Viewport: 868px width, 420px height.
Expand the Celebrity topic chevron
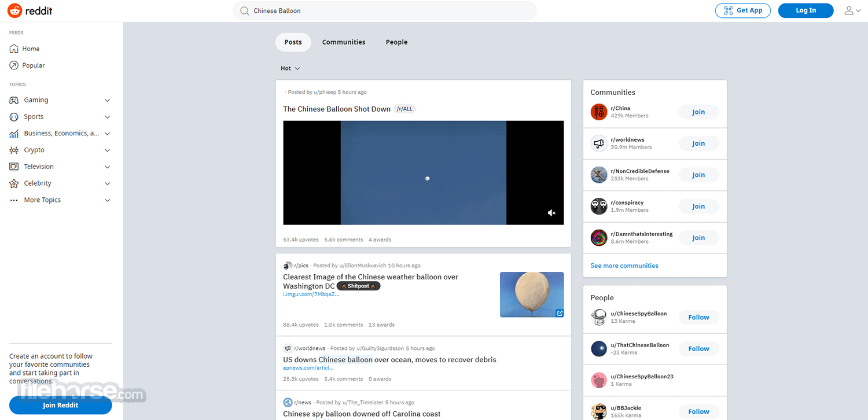click(x=107, y=183)
